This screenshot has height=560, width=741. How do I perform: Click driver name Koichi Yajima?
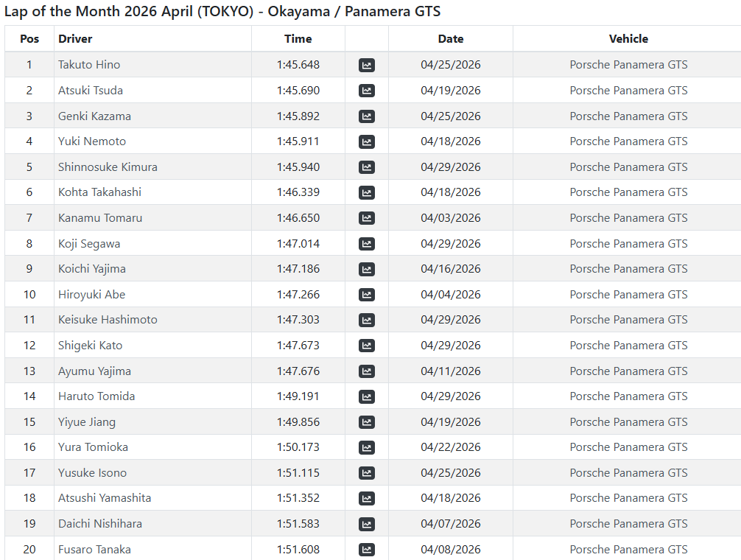click(92, 269)
